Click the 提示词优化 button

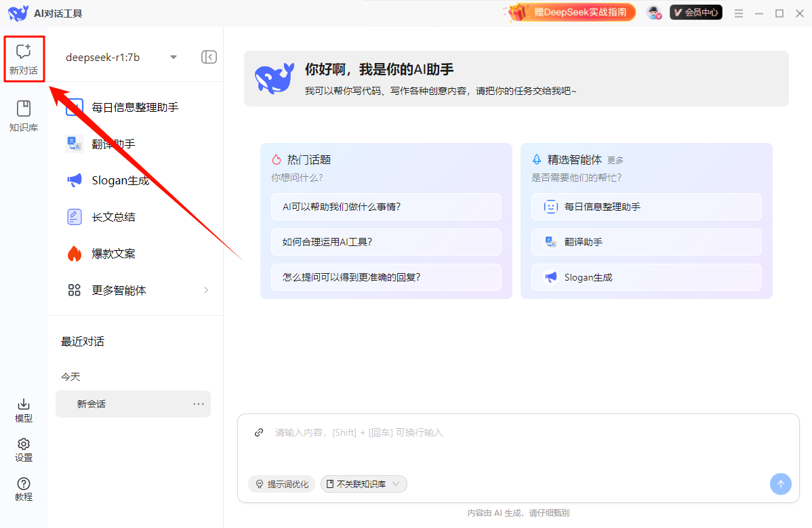(281, 484)
